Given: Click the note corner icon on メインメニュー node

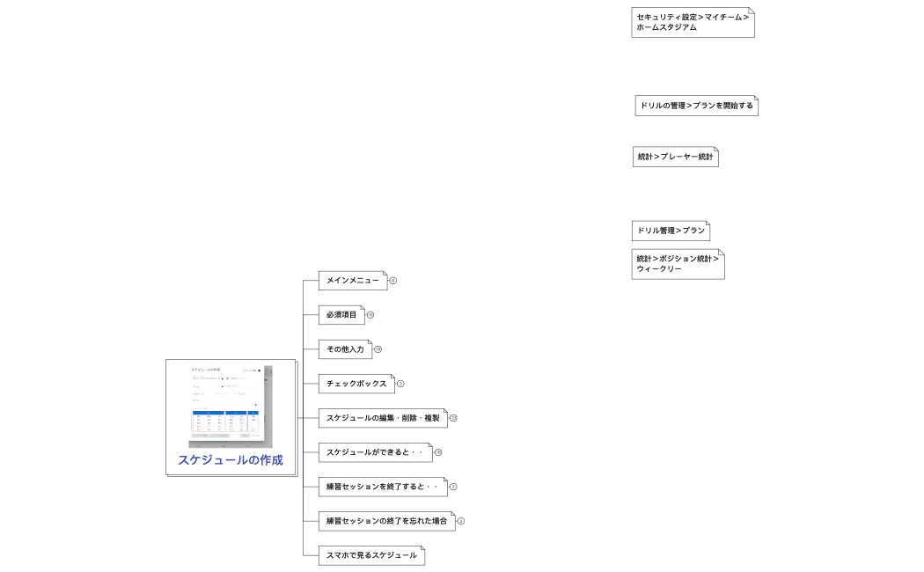Looking at the screenshot, I should (x=384, y=274).
